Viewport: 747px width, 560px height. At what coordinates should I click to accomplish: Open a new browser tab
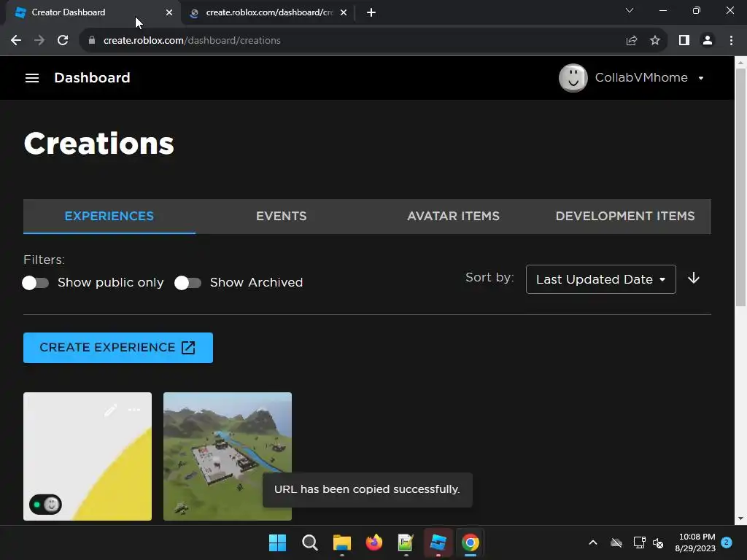click(371, 12)
